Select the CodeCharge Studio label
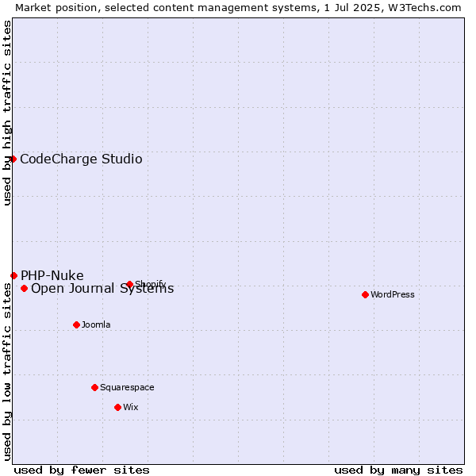This screenshot has height=476, width=476. pyautogui.click(x=81, y=159)
